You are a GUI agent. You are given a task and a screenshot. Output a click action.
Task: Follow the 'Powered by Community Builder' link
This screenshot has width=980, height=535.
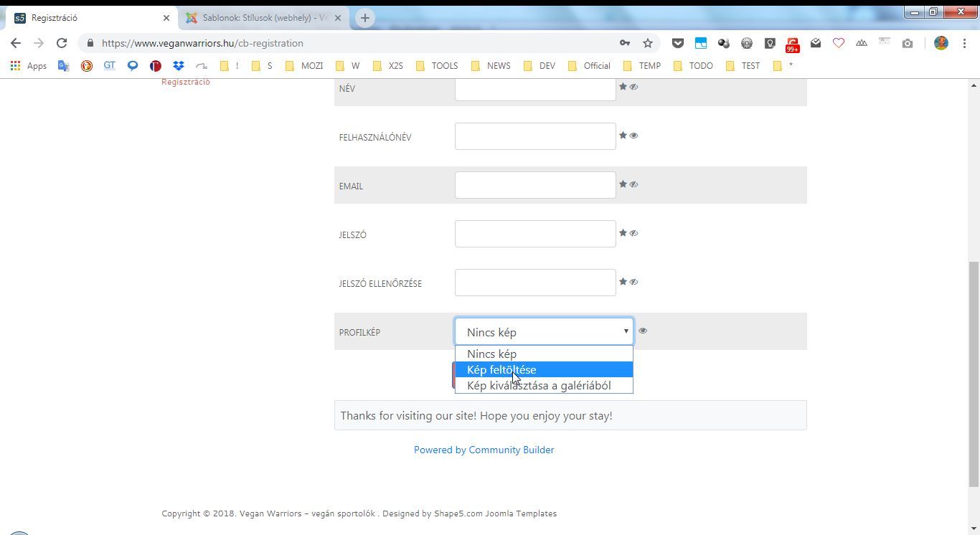[484, 450]
